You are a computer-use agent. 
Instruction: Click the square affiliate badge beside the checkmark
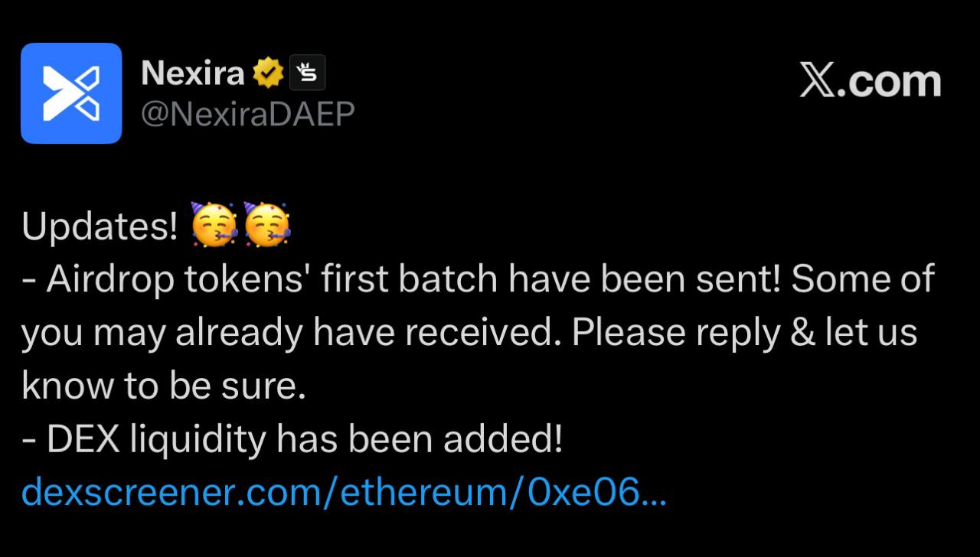pyautogui.click(x=307, y=73)
